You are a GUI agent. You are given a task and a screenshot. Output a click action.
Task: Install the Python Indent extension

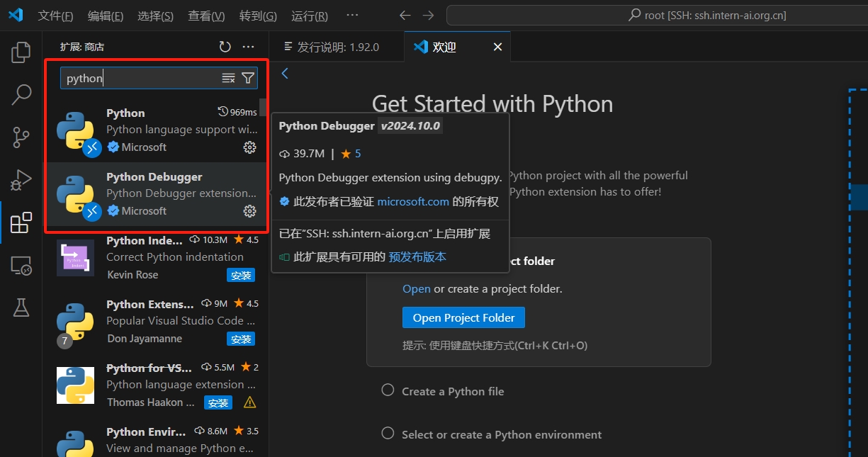[x=241, y=275]
